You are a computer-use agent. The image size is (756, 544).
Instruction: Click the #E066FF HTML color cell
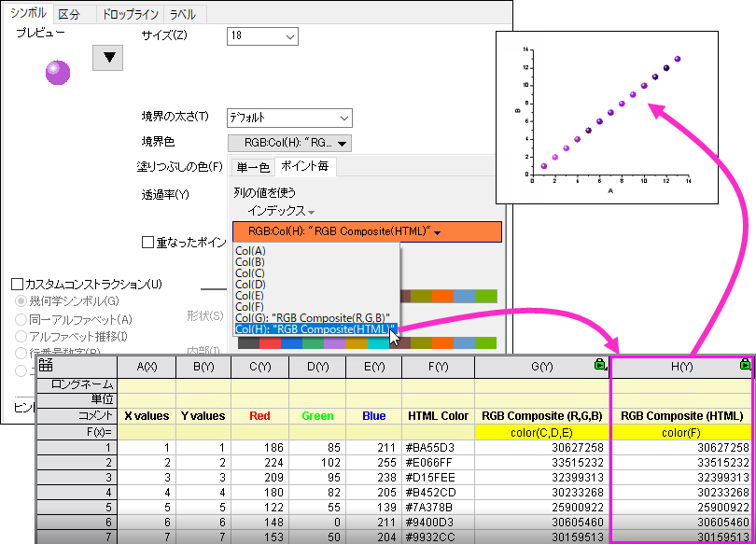click(438, 463)
